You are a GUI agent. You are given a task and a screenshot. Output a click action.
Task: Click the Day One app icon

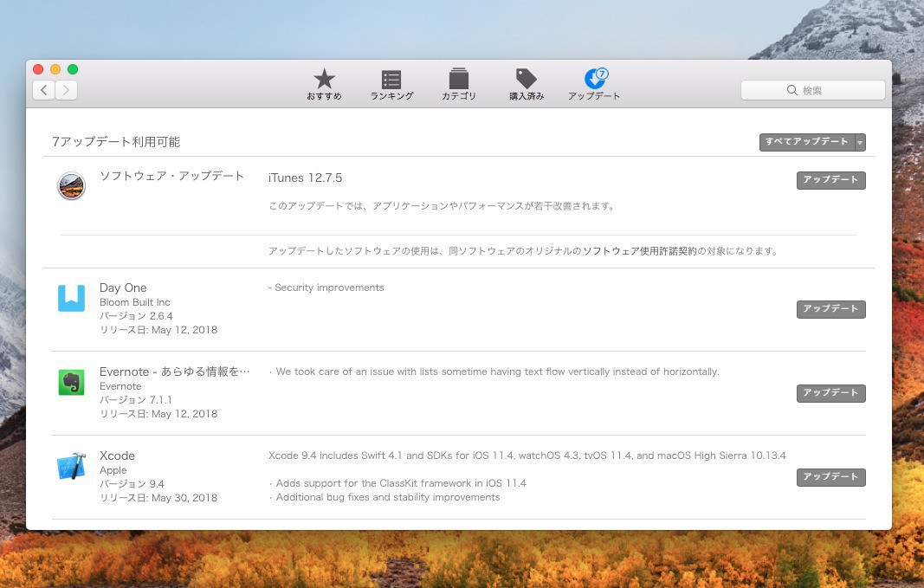pos(71,298)
